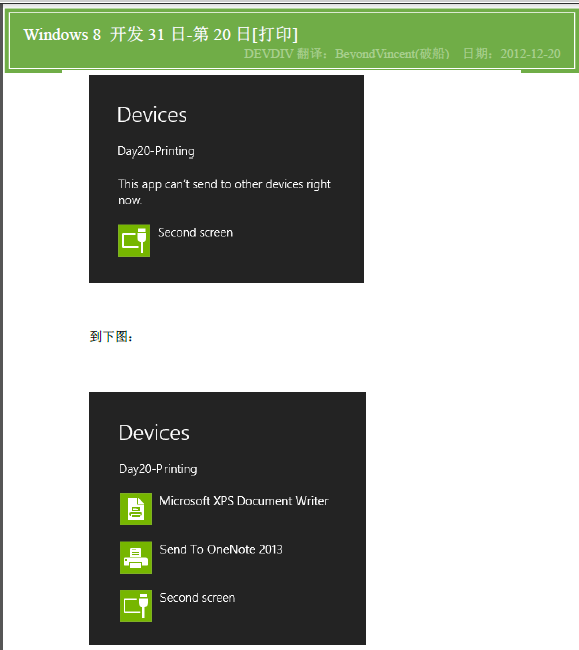Click the Second screen icon below Send To OneNote

pos(136,606)
